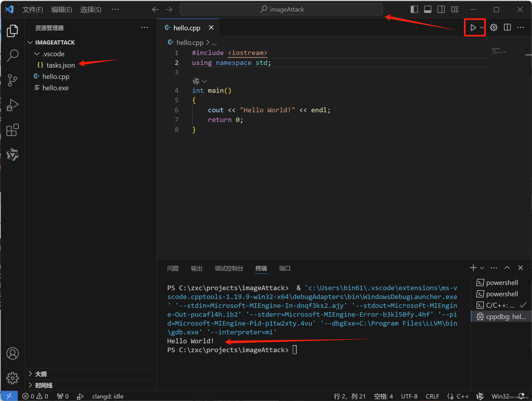Select the cppdbg: hel... terminal

click(501, 317)
